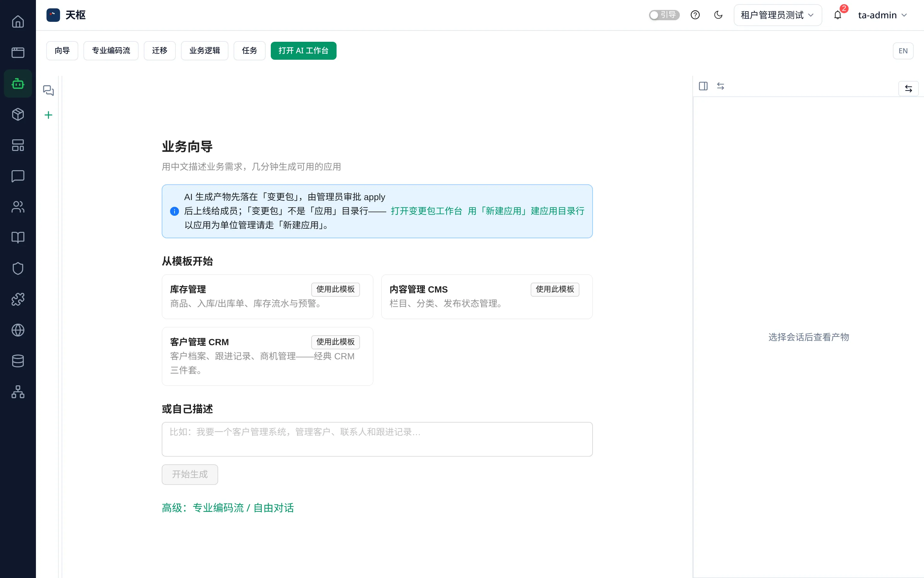The image size is (924, 578).
Task: Click the 内容管理 CMS card title
Action: click(418, 289)
